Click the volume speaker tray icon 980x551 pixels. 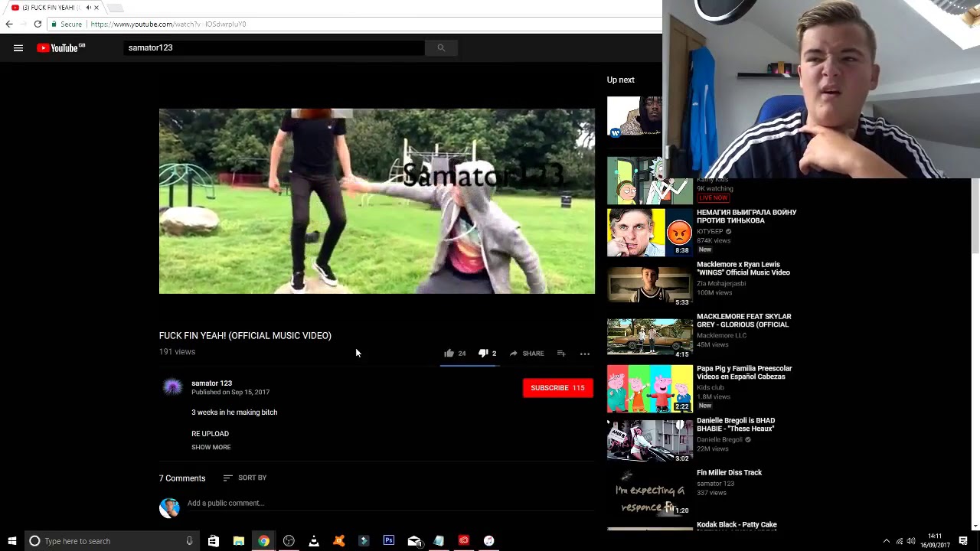[x=911, y=541]
